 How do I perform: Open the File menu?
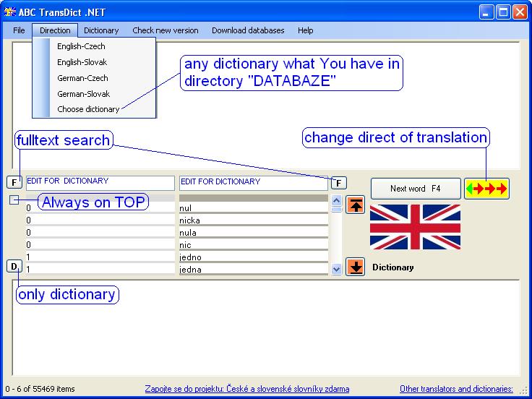pos(19,30)
